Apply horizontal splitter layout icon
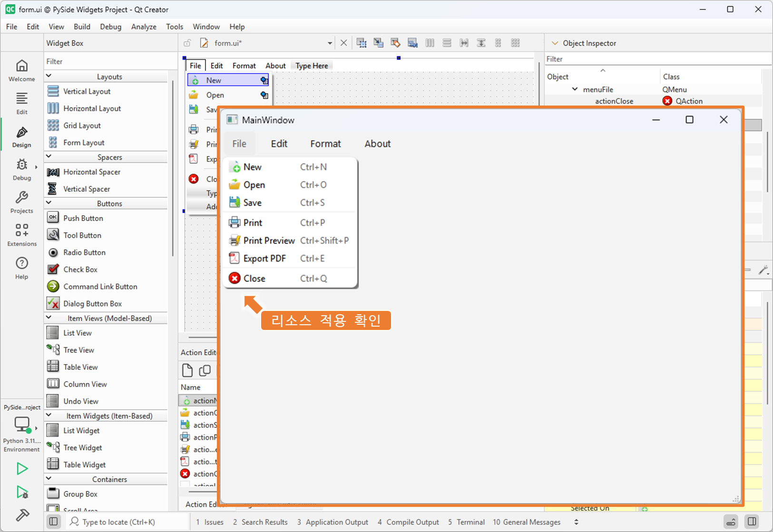 click(464, 43)
